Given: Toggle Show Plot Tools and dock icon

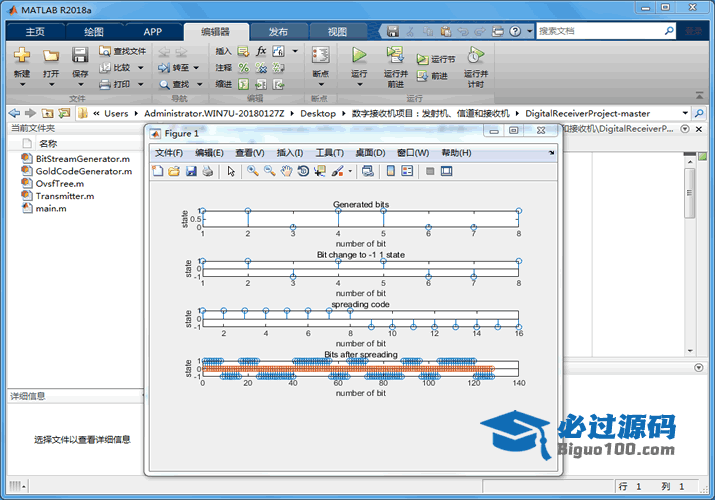Looking at the screenshot, I should click(446, 171).
